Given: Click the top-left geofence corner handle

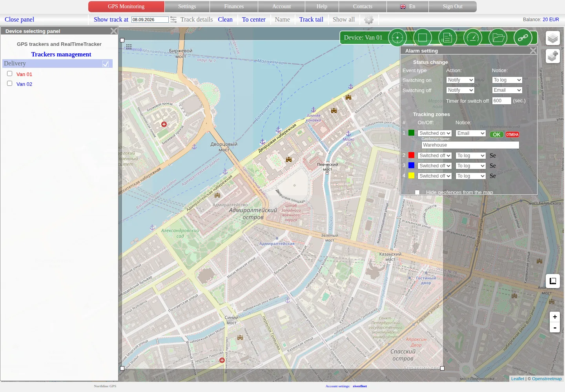Looking at the screenshot, I should point(122,40).
